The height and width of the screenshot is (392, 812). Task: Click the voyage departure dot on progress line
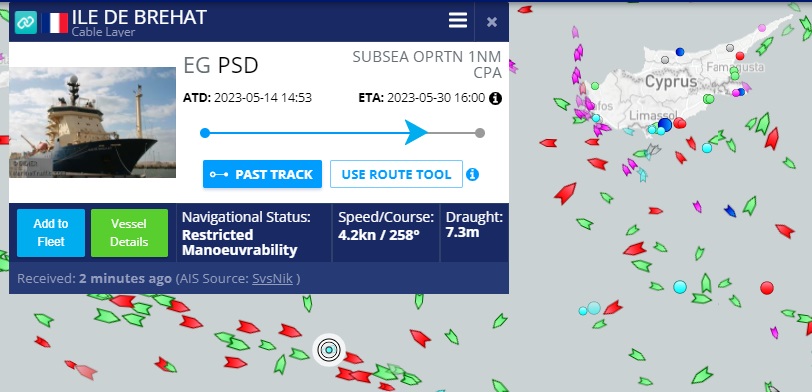(x=205, y=133)
